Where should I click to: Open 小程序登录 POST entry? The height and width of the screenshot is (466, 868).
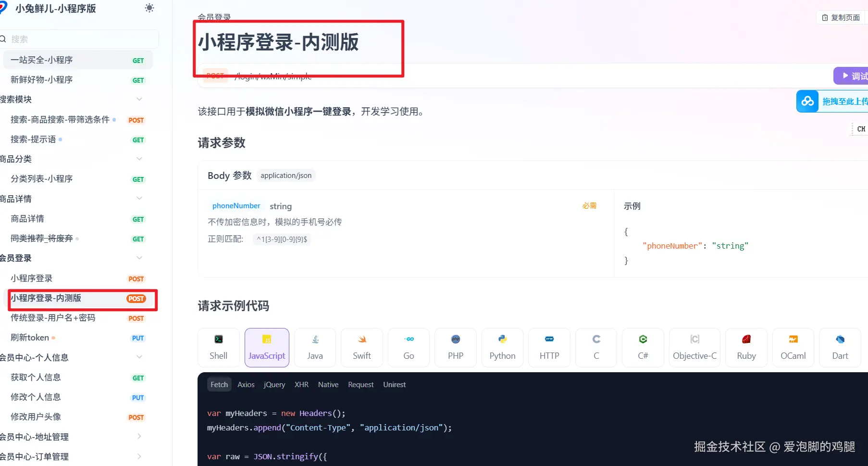point(78,278)
